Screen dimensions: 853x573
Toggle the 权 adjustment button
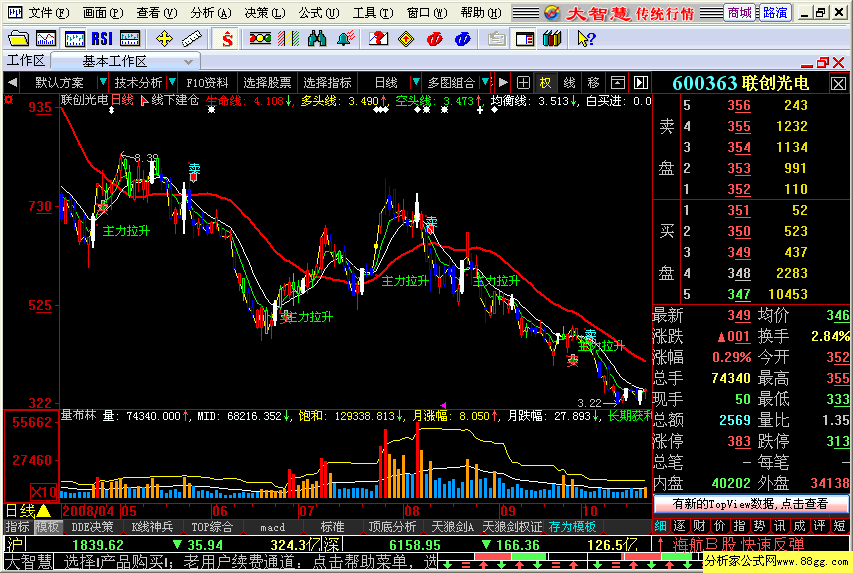[545, 83]
